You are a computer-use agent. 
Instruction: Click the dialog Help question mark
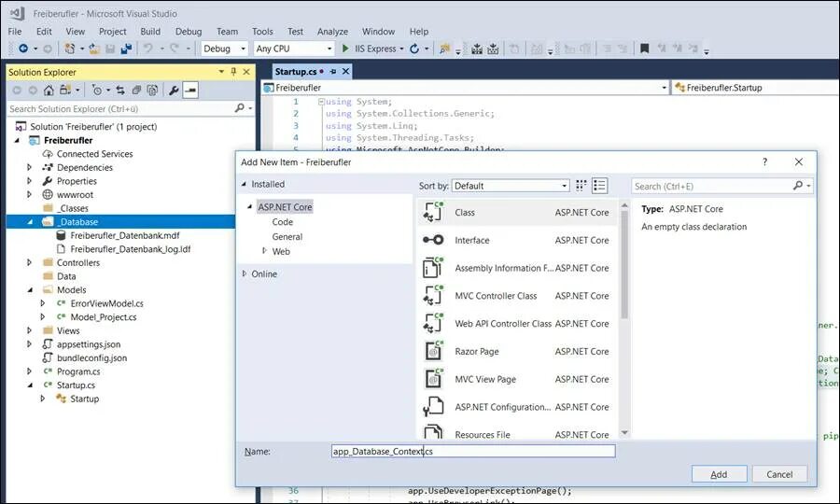click(x=765, y=161)
